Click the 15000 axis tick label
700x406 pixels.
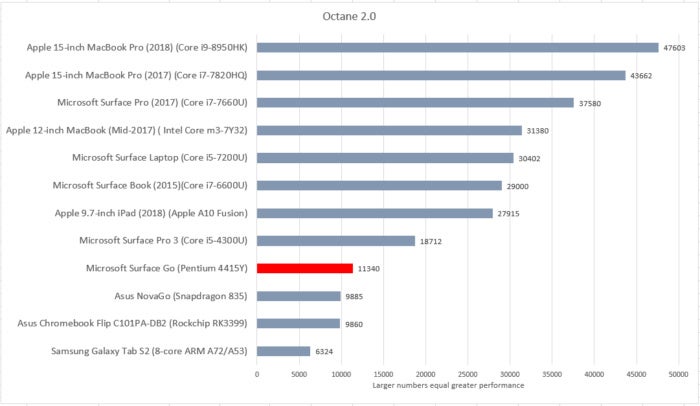click(x=383, y=374)
